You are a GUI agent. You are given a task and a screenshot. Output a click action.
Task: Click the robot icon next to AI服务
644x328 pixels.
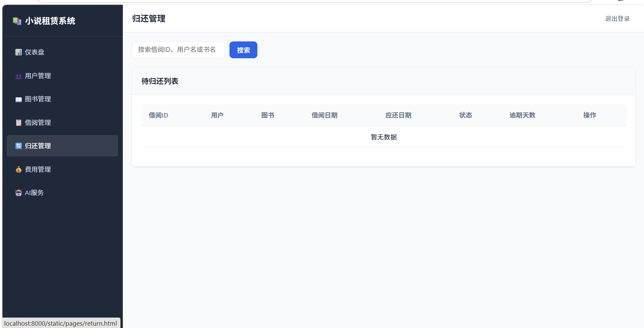click(19, 193)
